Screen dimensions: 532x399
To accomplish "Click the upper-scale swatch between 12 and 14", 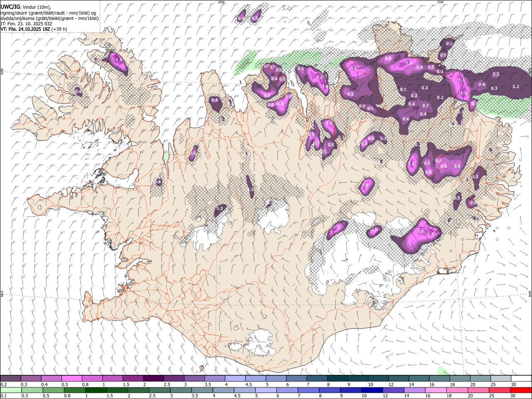I will pyautogui.click(x=398, y=379).
